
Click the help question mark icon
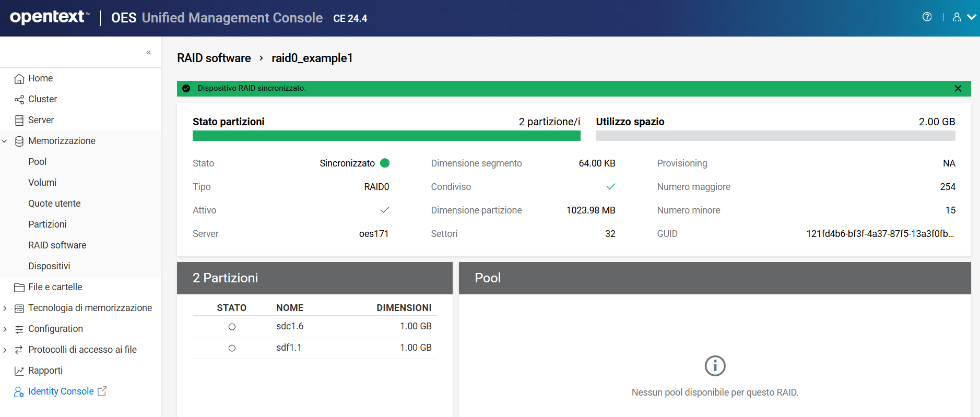pos(927,17)
